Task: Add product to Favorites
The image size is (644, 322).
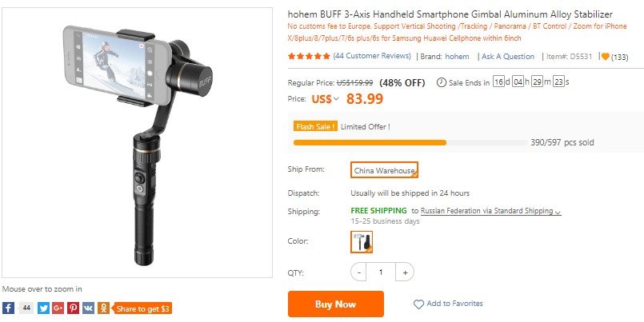Action: pyautogui.click(x=448, y=304)
